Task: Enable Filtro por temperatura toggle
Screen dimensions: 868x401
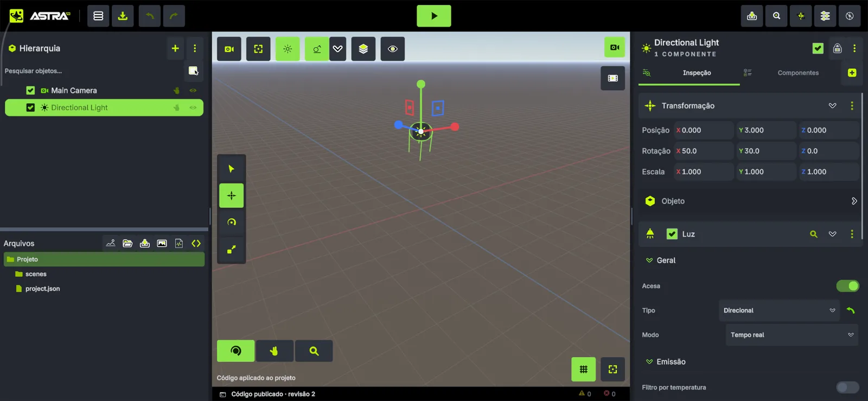Action: (x=847, y=387)
